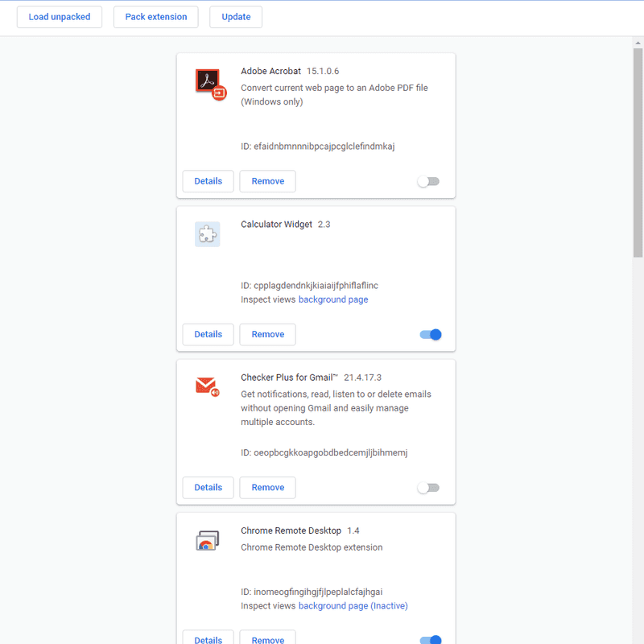The width and height of the screenshot is (644, 644).
Task: Click the scrollbar up arrow
Action: pyautogui.click(x=638, y=43)
